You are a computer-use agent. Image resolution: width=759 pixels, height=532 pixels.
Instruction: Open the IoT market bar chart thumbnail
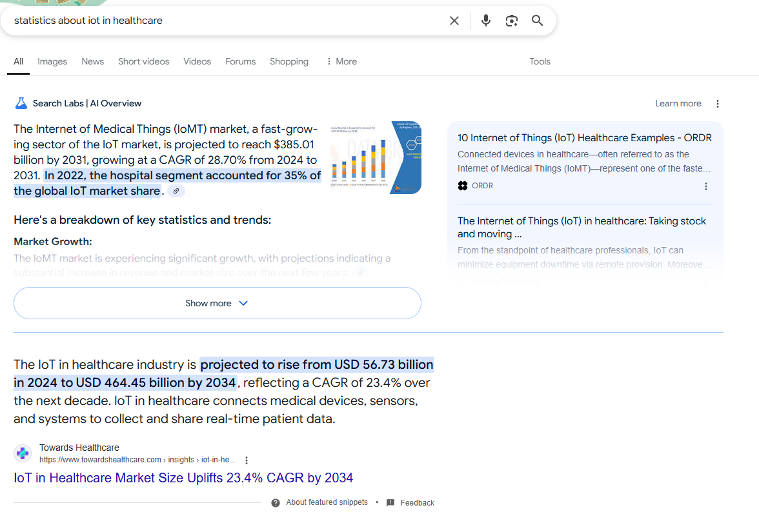point(376,157)
